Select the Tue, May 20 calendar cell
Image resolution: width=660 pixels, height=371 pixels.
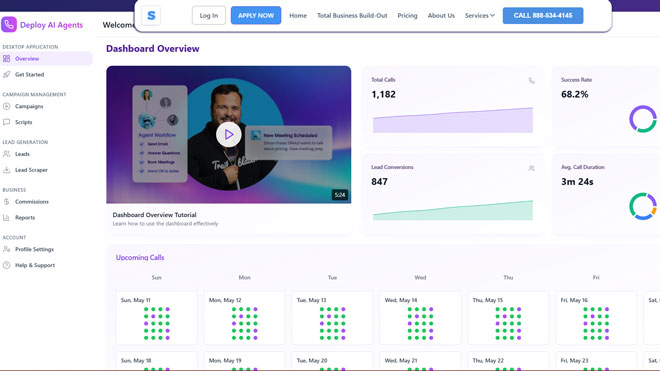point(332,362)
